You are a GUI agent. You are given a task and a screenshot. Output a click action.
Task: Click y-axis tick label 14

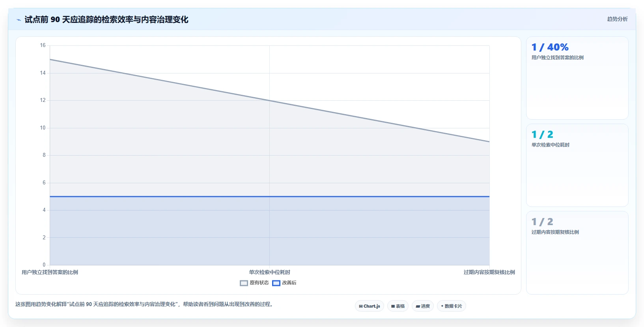click(x=43, y=73)
